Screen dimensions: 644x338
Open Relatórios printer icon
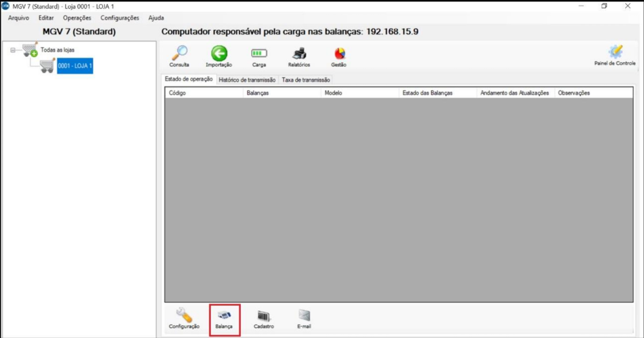tap(299, 54)
